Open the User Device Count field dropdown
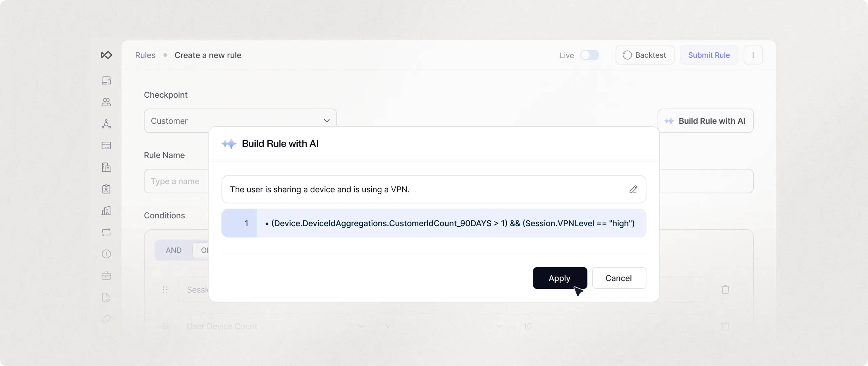The width and height of the screenshot is (868, 366). point(361,326)
